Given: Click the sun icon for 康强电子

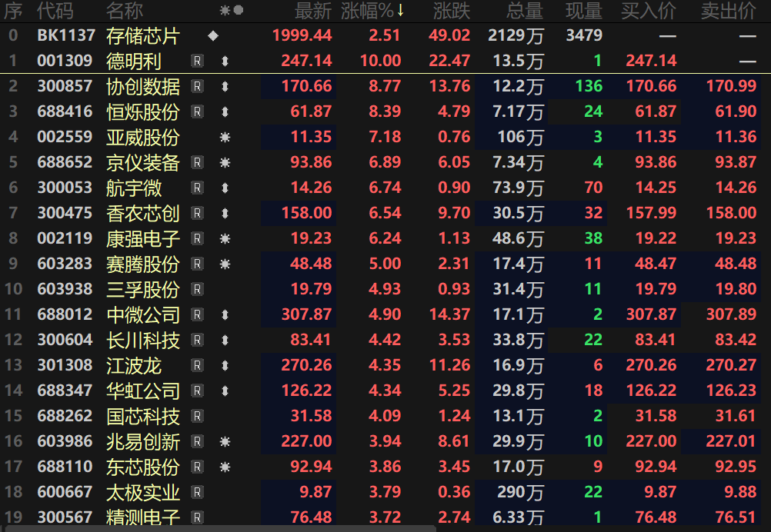Looking at the screenshot, I should [225, 239].
